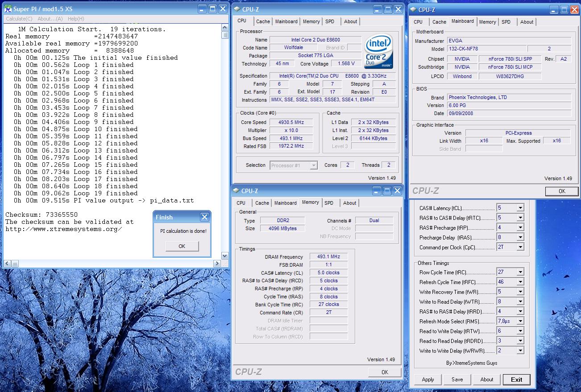Click the 4096 MBytes memory size value
This screenshot has height=392, width=581.
coord(282,228)
